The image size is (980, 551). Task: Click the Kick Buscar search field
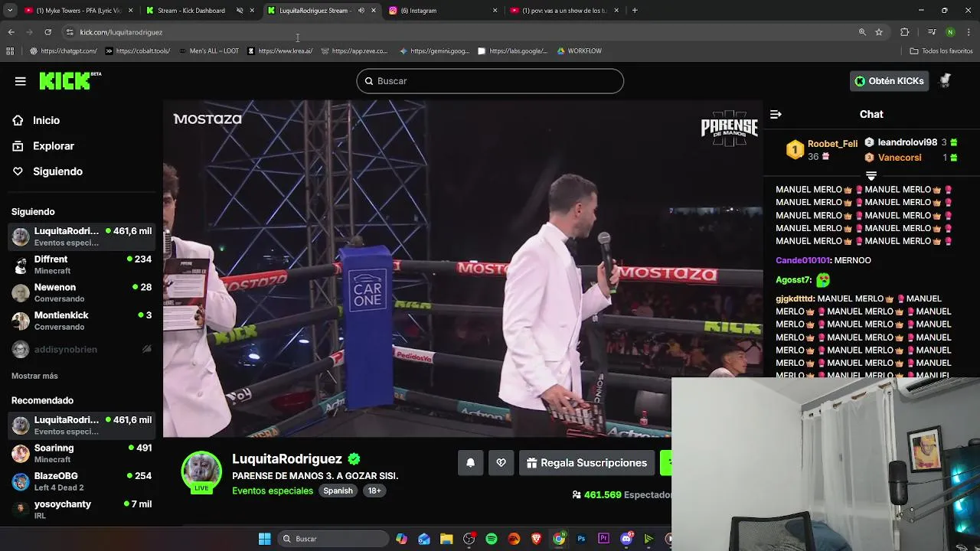[490, 81]
